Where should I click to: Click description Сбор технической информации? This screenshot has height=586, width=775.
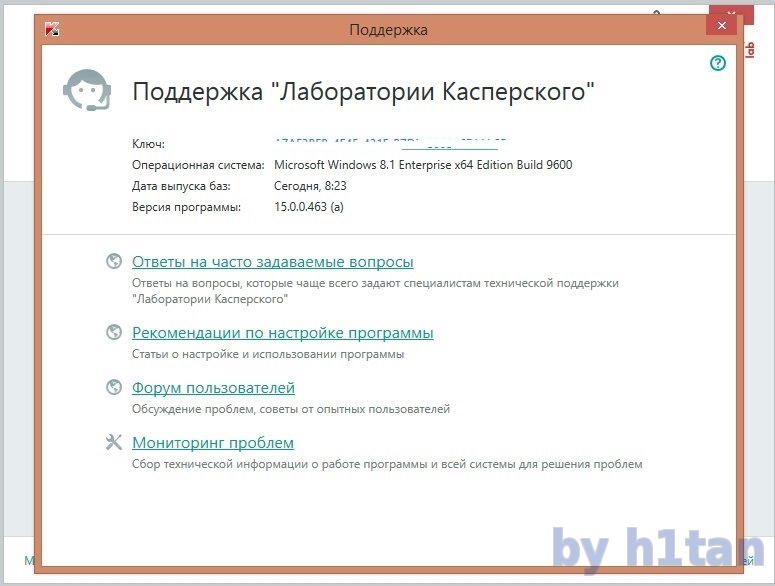[387, 464]
